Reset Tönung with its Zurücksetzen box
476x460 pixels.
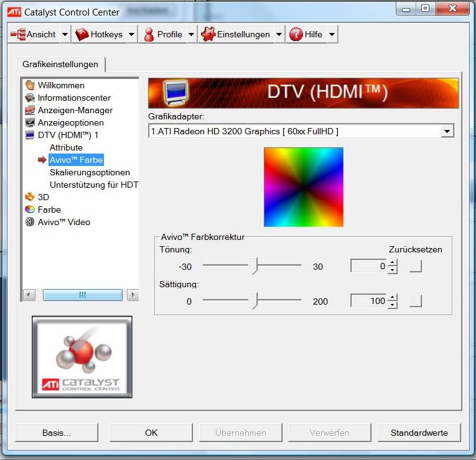pyautogui.click(x=415, y=266)
